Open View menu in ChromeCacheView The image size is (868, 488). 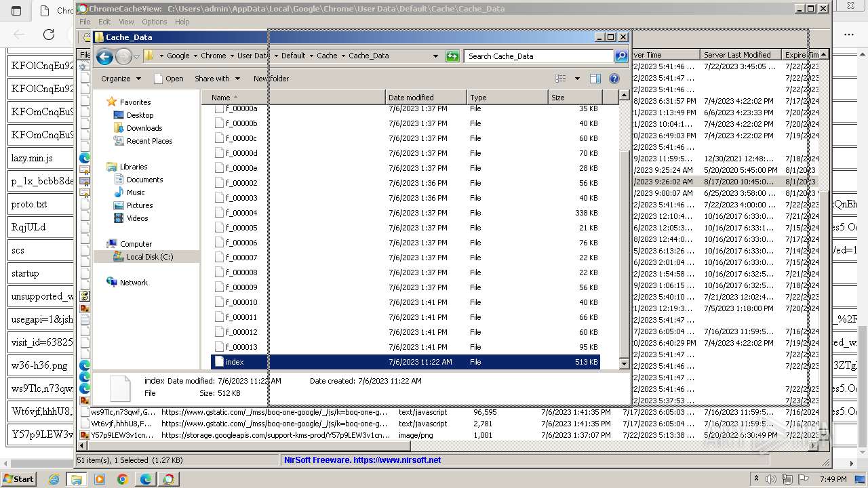pyautogui.click(x=126, y=22)
